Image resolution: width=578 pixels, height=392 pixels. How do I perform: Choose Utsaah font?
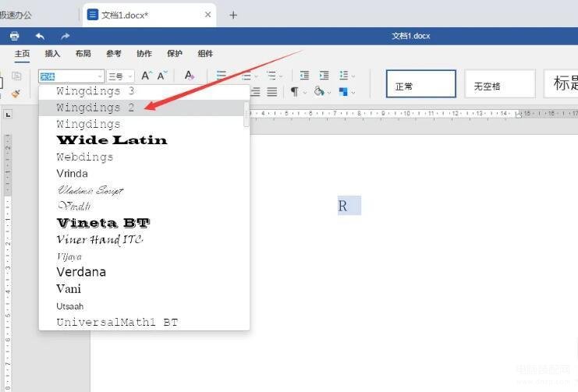(144, 305)
